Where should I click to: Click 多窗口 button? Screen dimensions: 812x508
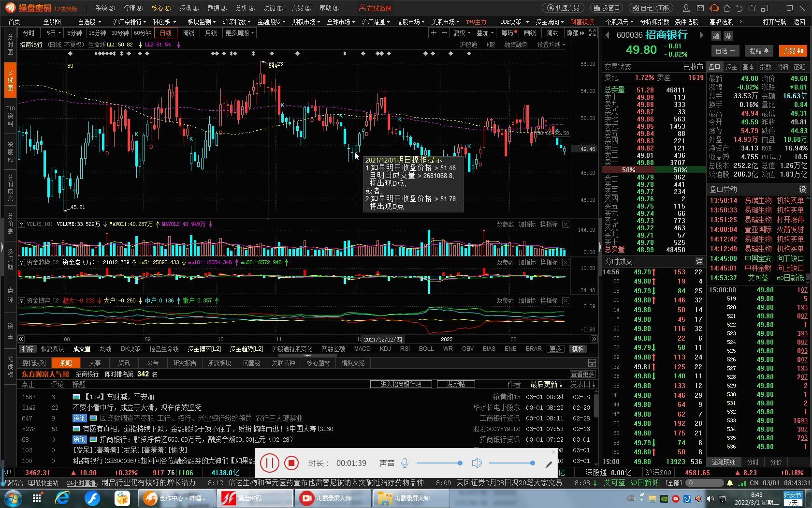pyautogui.click(x=606, y=8)
